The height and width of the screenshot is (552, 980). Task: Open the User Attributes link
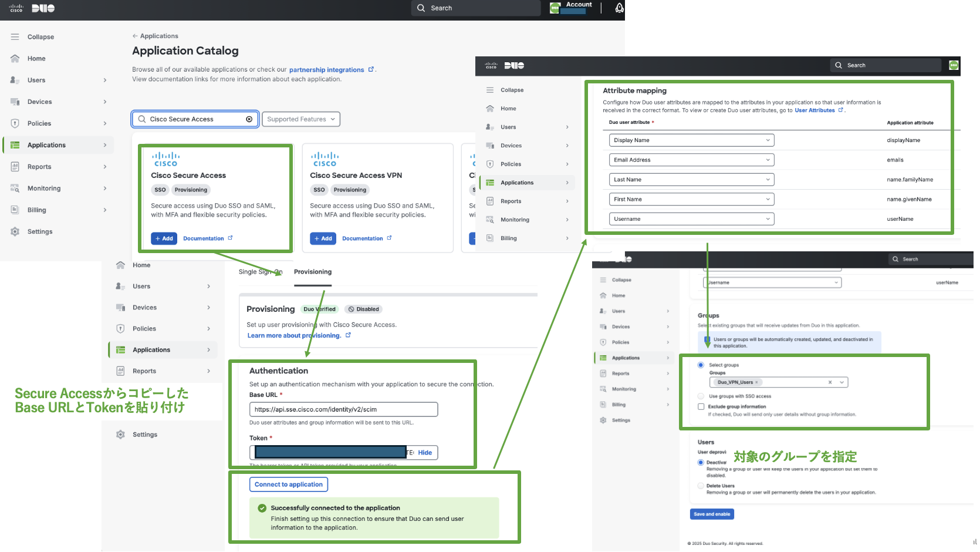pos(815,110)
